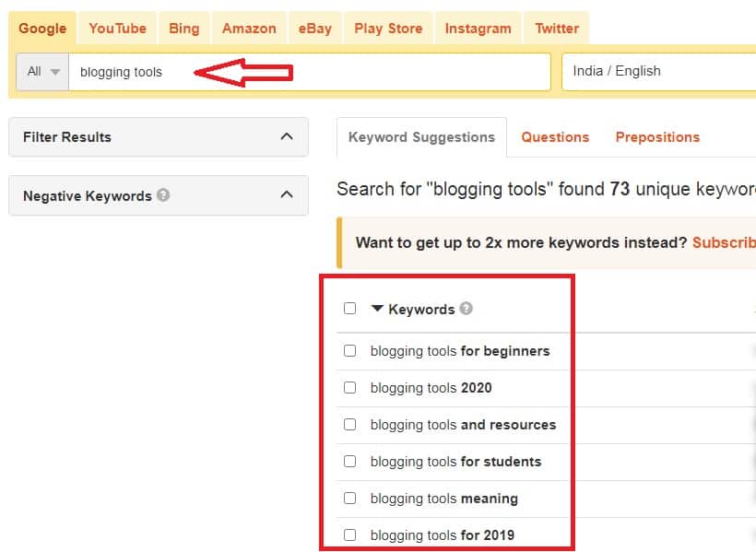The height and width of the screenshot is (552, 756).
Task: Select the eBay tab
Action: coord(314,29)
